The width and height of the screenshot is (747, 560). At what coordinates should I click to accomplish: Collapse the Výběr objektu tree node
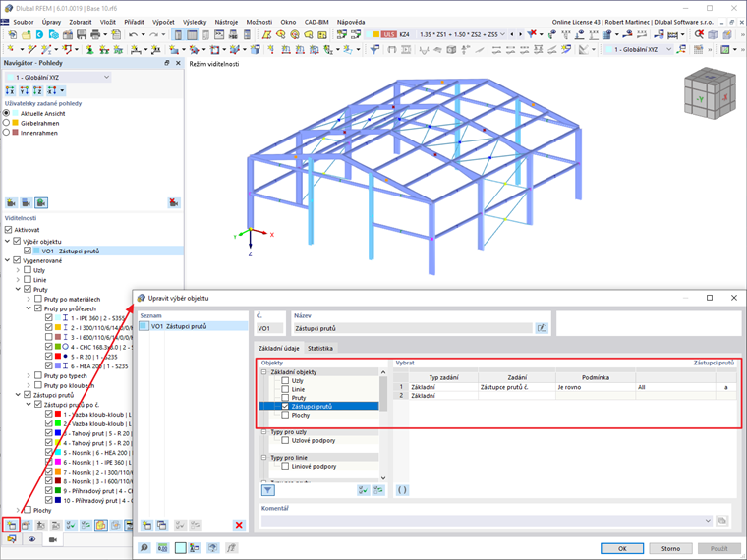(x=7, y=242)
